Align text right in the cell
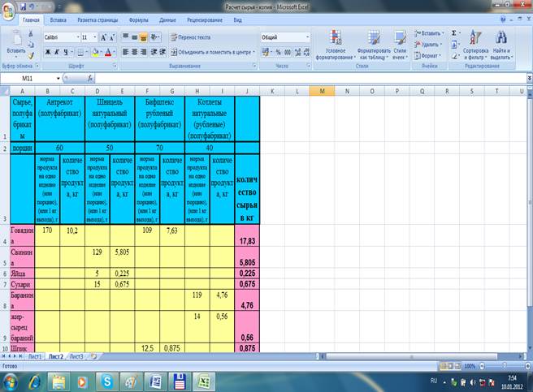The height and width of the screenshot is (392, 533). [x=144, y=52]
